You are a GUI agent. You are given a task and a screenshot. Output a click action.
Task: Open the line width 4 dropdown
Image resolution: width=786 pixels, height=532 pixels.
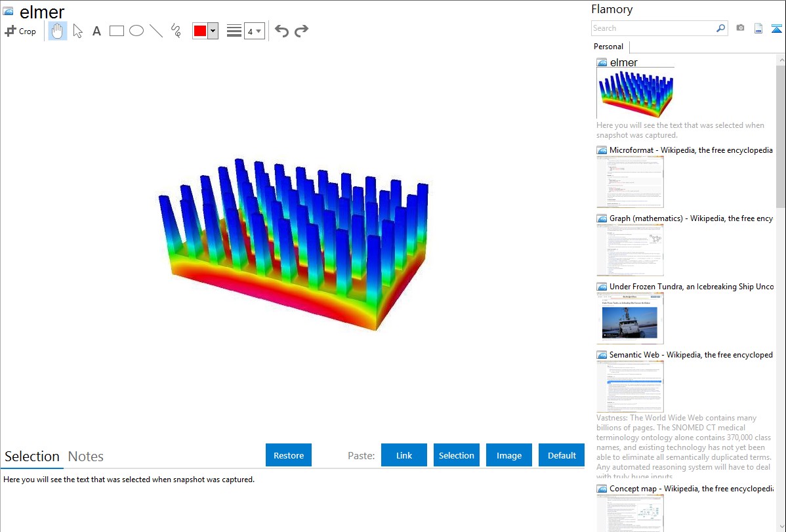[255, 31]
